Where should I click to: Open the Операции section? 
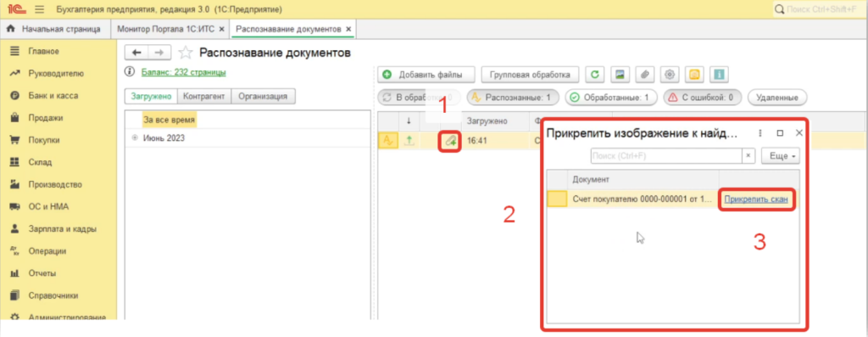[47, 251]
